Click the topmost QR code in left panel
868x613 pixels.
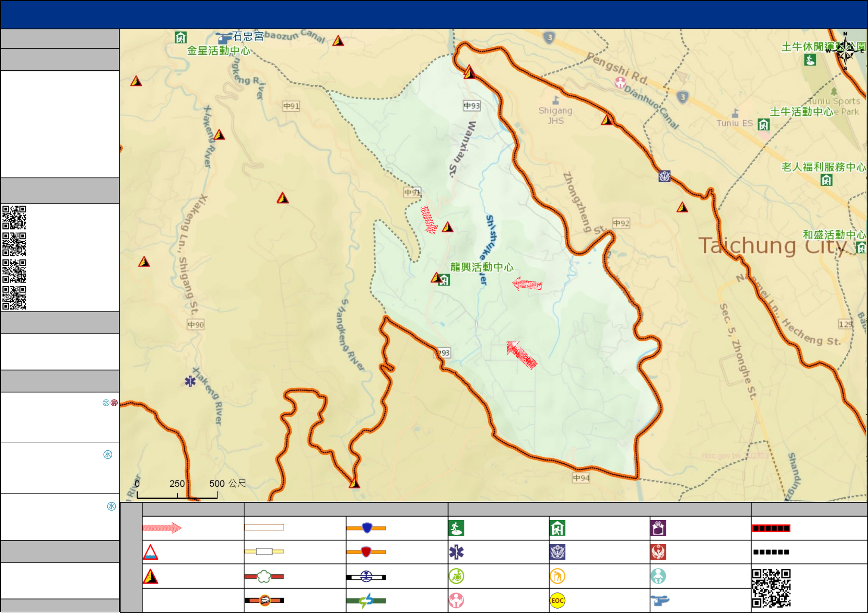[14, 218]
